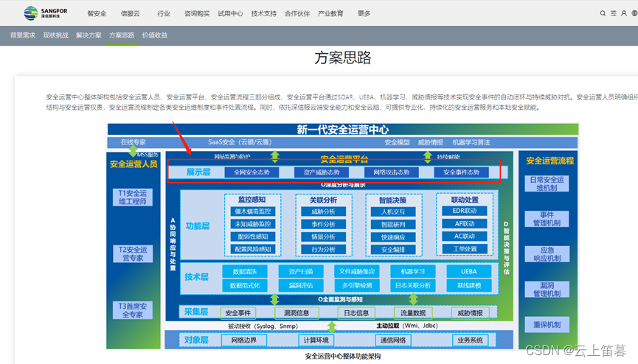The height and width of the screenshot is (364, 638).
Task: Click the 在线专家 label
Action: click(133, 142)
